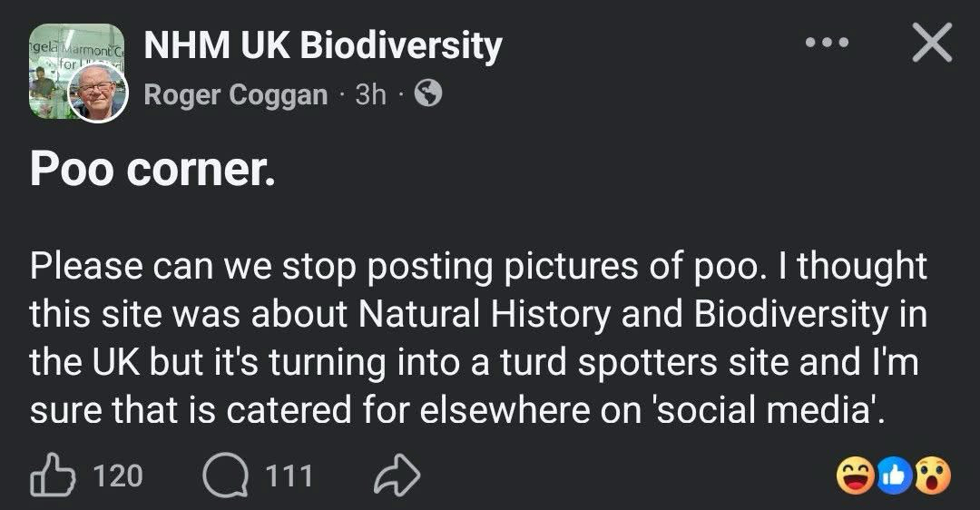This screenshot has height=510, width=980.
Task: Close the post with the X button
Action: click(932, 43)
